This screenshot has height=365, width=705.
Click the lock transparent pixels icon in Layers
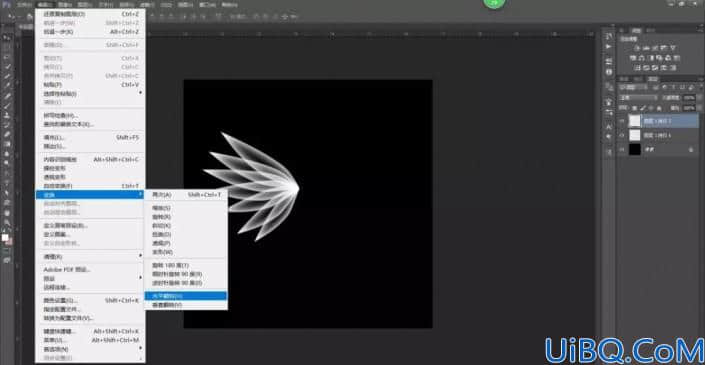point(635,108)
